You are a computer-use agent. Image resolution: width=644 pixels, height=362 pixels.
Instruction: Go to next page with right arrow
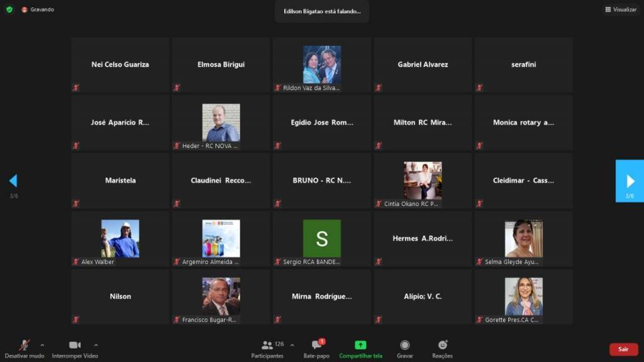[x=630, y=181]
